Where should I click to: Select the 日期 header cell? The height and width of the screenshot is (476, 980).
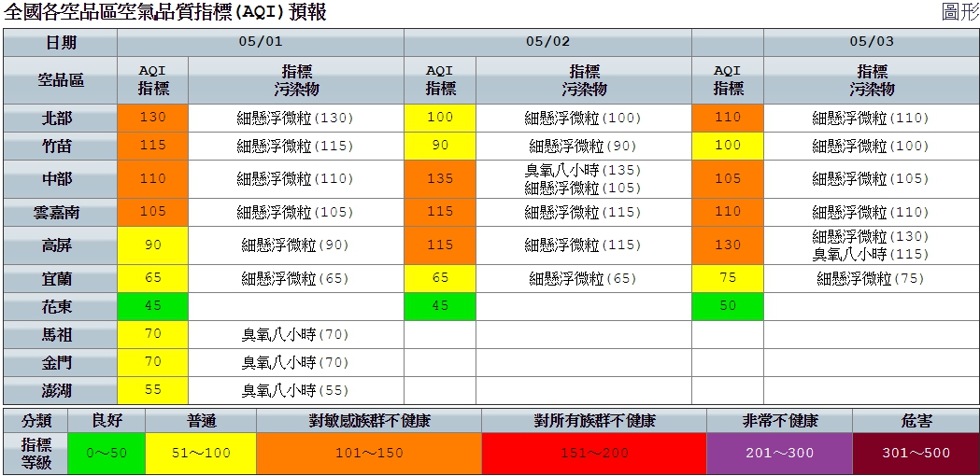(61, 43)
